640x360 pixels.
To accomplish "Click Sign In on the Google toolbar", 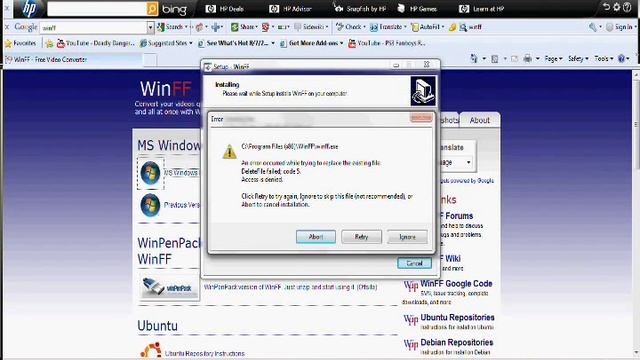I will click(x=620, y=27).
